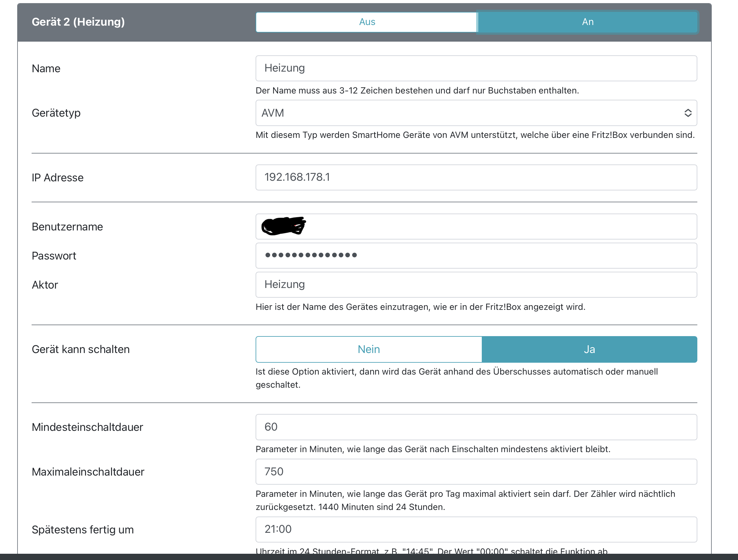
Task: Click the Gerätetyp label
Action: tap(56, 113)
